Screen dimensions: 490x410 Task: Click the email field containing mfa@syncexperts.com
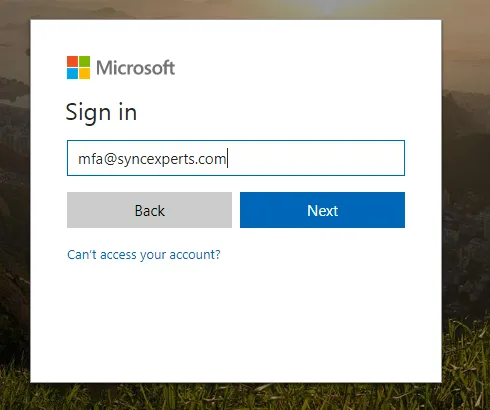point(236,158)
